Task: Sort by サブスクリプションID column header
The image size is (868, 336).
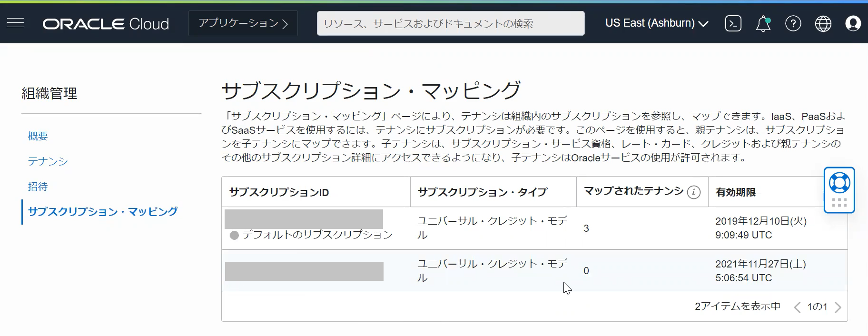Action: [279, 192]
